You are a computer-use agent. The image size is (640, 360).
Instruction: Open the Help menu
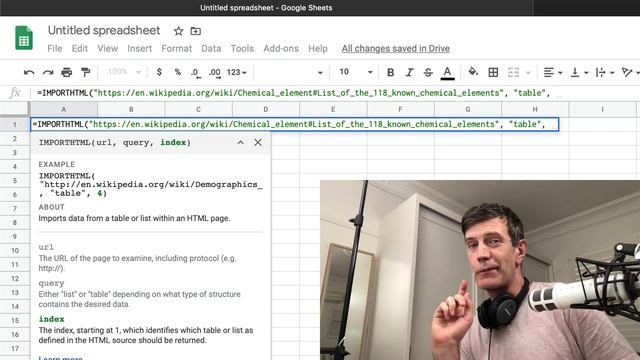point(318,49)
